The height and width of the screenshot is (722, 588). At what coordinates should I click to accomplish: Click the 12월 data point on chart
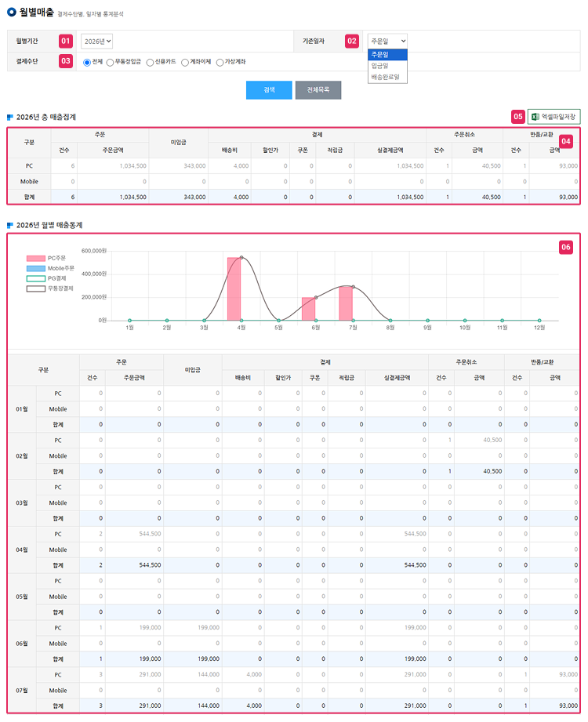[539, 321]
